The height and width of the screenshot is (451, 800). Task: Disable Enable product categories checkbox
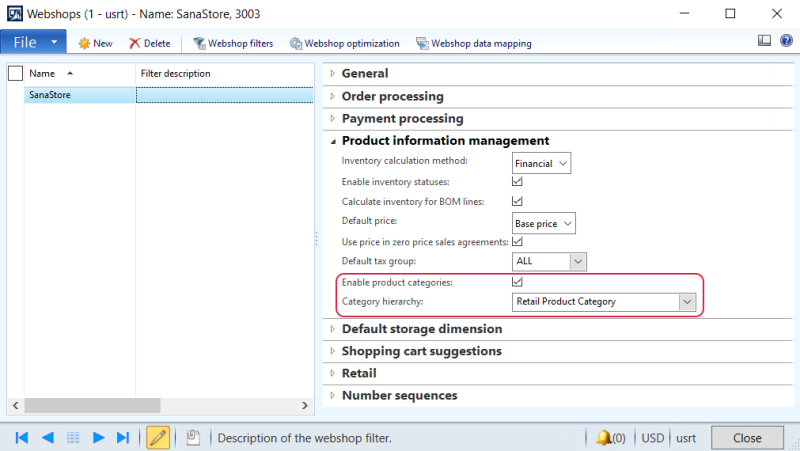pyautogui.click(x=518, y=283)
